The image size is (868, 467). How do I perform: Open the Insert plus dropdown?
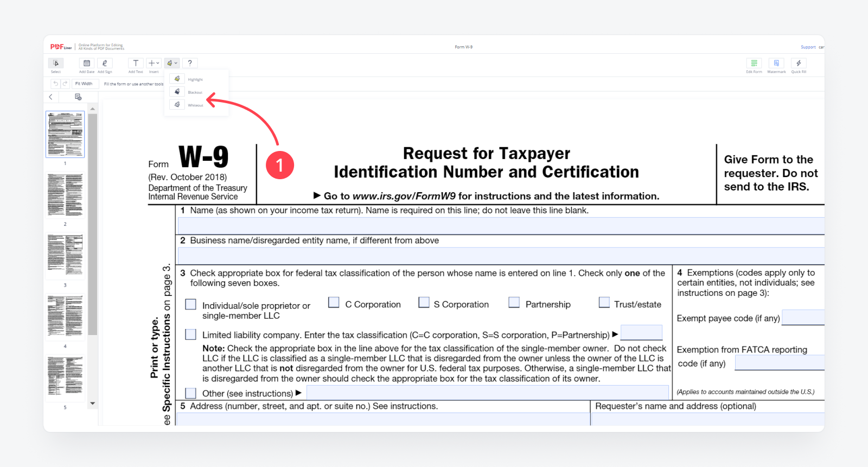[x=154, y=64]
